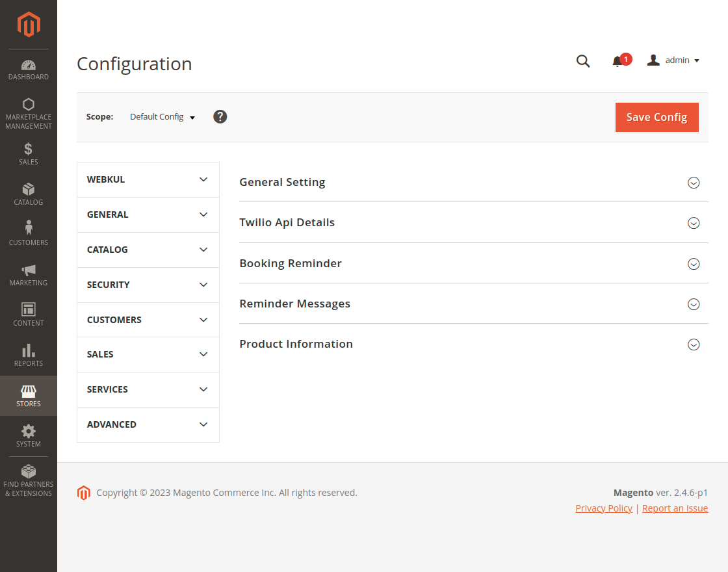Viewport: 728px width, 572px height.
Task: Open the Catalog sidebar section
Action: pyautogui.click(x=29, y=194)
